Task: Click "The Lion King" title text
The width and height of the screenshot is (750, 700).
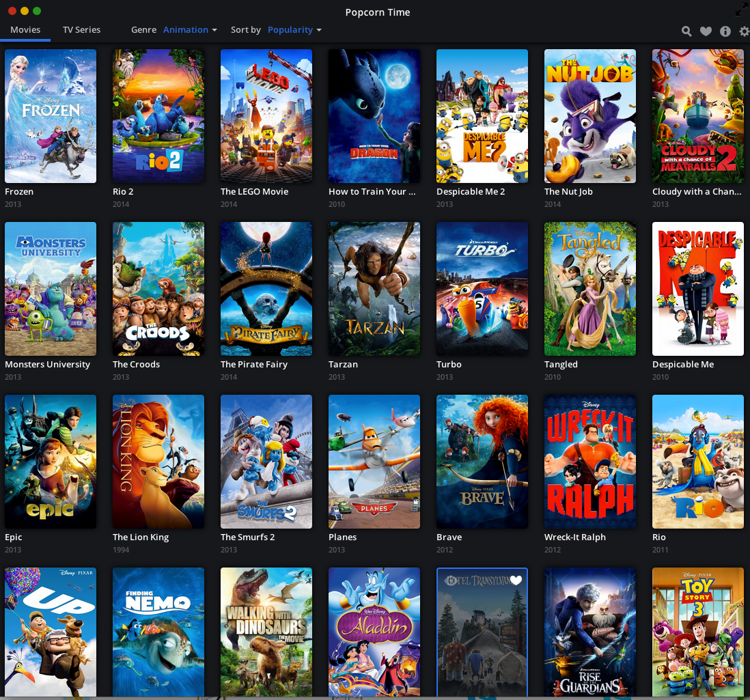Action: 141,537
